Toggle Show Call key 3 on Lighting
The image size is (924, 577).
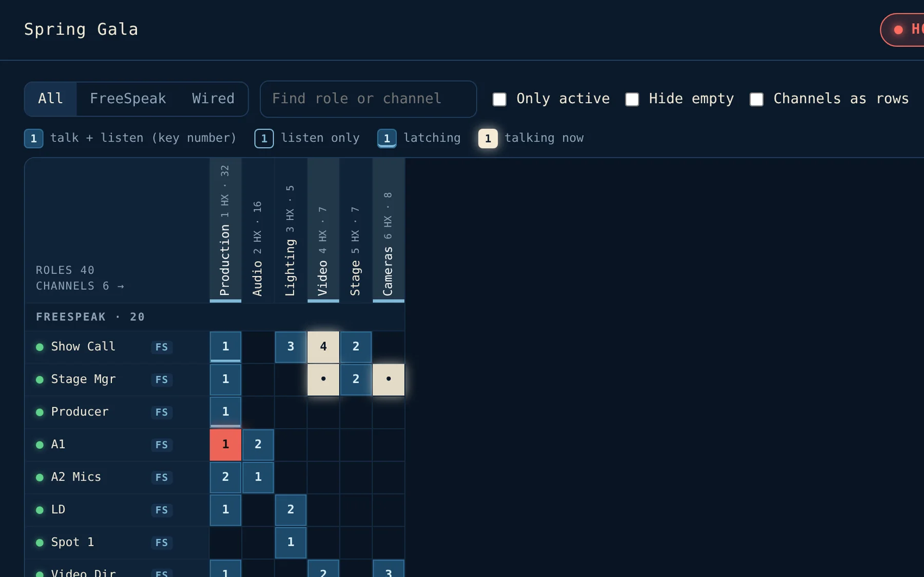[x=291, y=347]
